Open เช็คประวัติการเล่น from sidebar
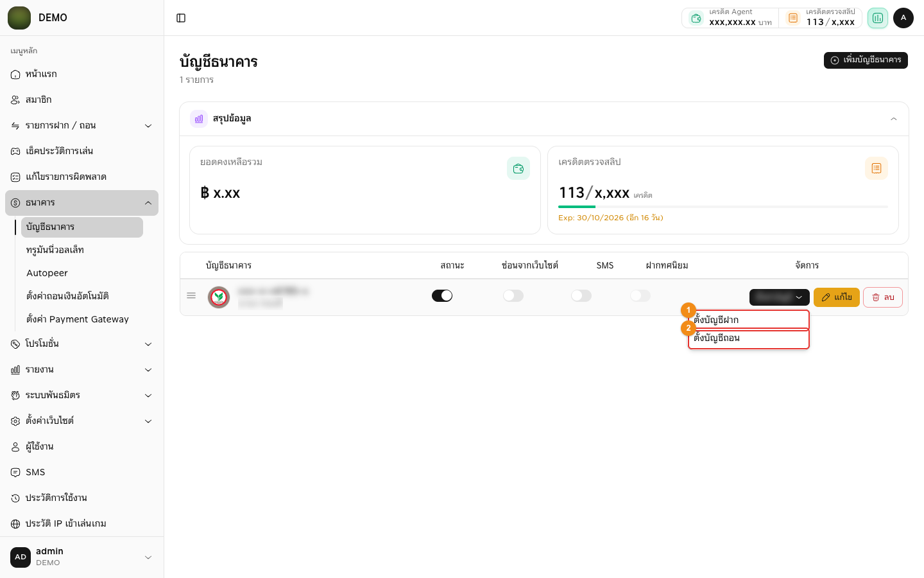 pos(81,152)
